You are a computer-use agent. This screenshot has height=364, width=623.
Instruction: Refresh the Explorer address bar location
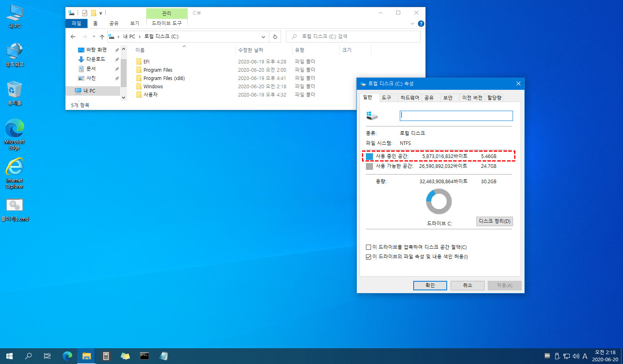[x=275, y=37]
